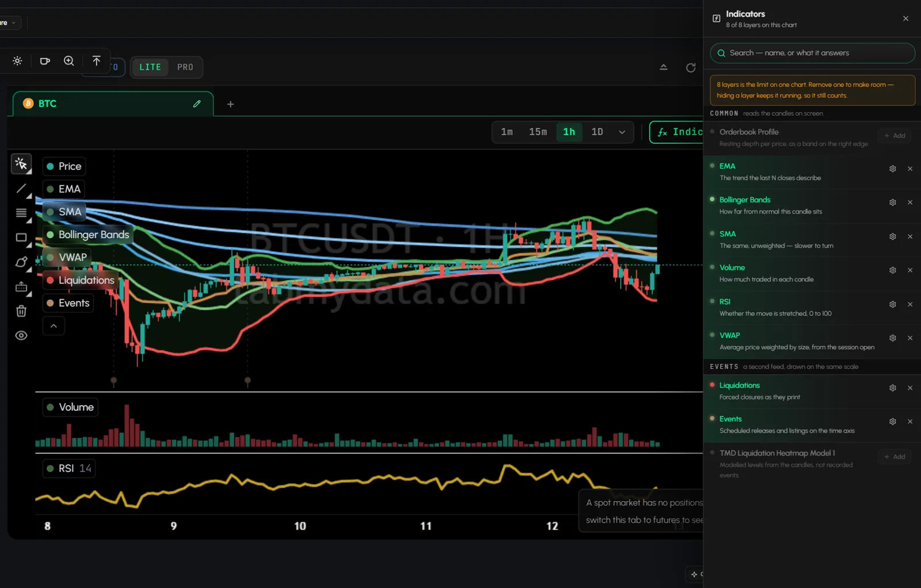
Task: Toggle Bollinger Bands legend chip
Action: coord(88,235)
